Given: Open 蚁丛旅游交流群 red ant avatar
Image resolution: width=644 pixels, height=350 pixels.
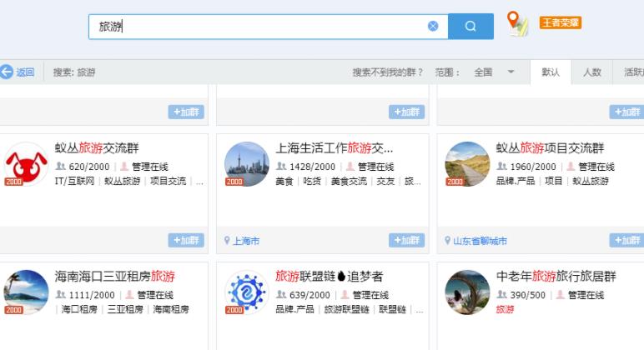Looking at the screenshot, I should pos(26,163).
